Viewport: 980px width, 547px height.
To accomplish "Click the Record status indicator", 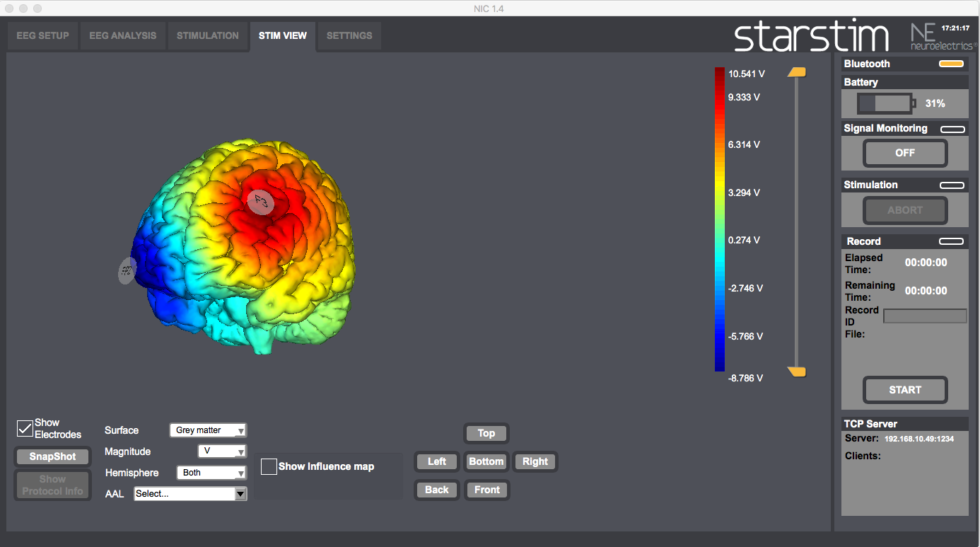I will click(952, 241).
